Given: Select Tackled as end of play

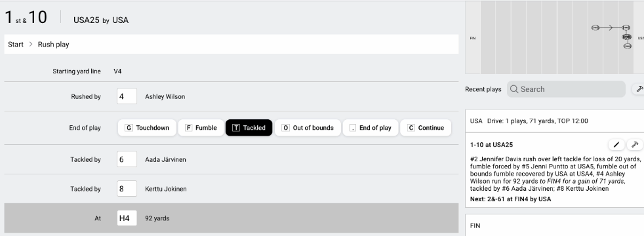Looking at the screenshot, I should (249, 128).
